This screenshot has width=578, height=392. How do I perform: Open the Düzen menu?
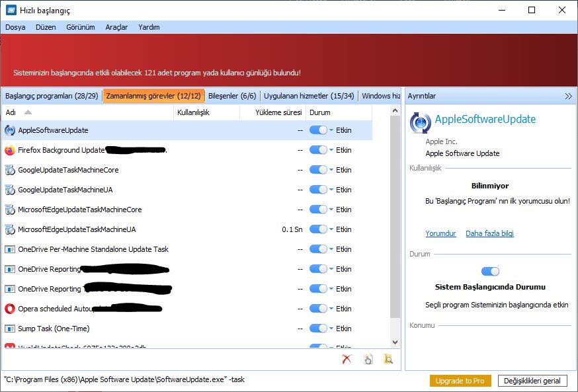46,27
